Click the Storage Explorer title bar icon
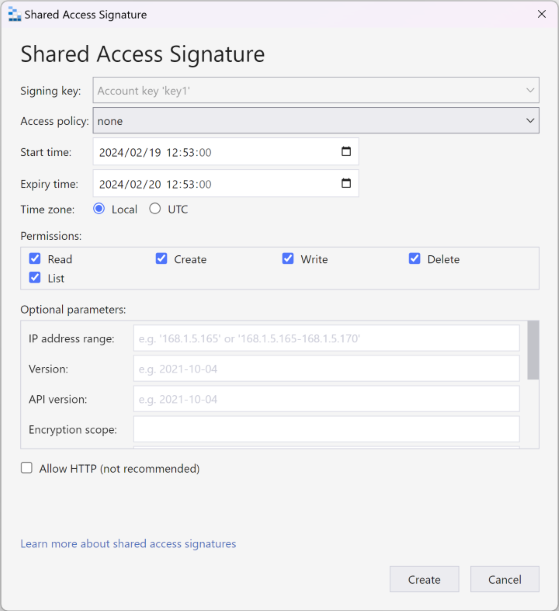The width and height of the screenshot is (559, 611). [x=14, y=14]
